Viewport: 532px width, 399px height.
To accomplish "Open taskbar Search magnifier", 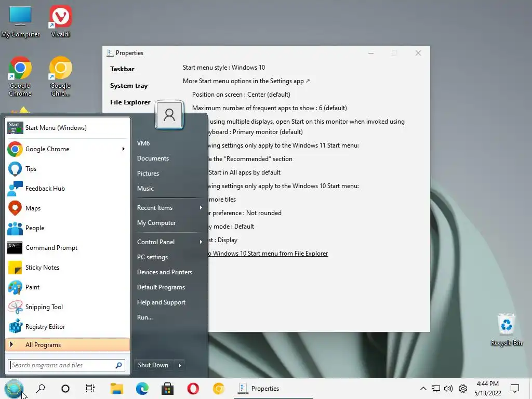I will pyautogui.click(x=41, y=389).
